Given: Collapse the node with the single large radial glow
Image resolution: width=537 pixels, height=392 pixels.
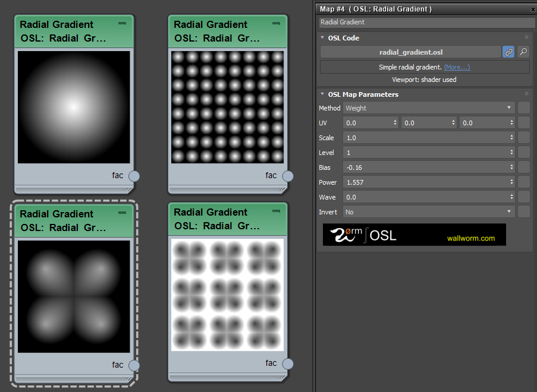Looking at the screenshot, I should 123,24.
